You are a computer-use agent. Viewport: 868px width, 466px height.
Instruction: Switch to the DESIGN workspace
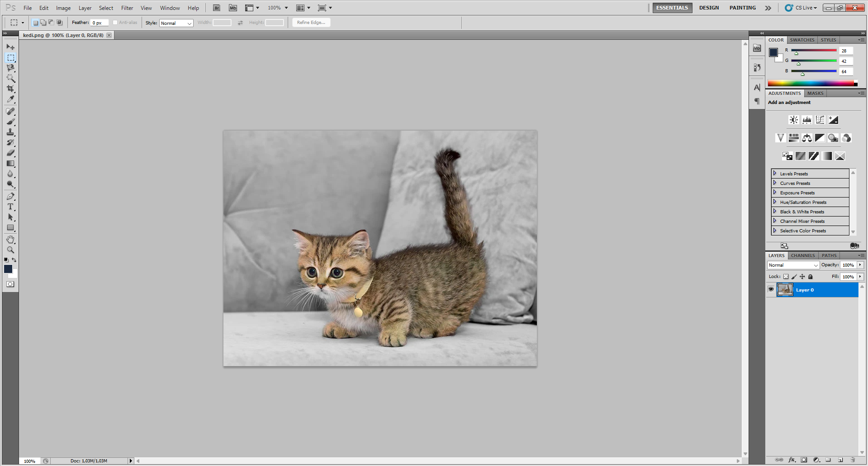[709, 7]
